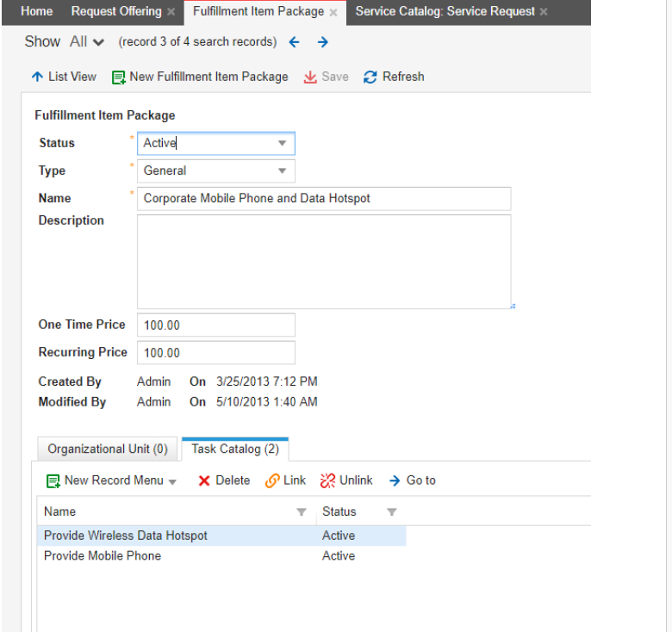Click the Save button label
This screenshot has width=672, height=632.
tap(335, 77)
